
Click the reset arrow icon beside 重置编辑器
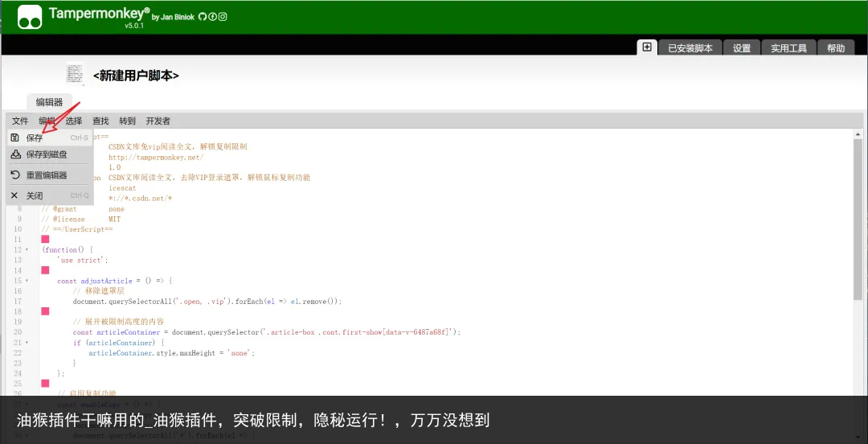15,175
